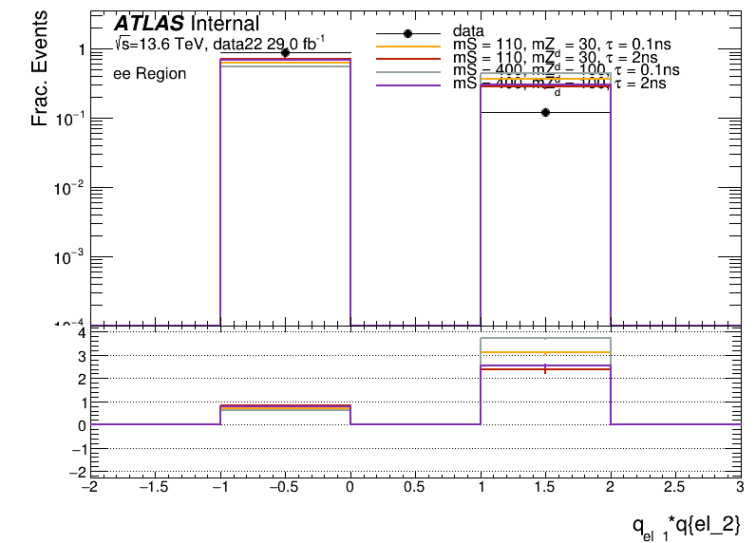Select the 'Frac. Events' y-axis title
The width and height of the screenshot is (756, 543).
tap(41, 74)
